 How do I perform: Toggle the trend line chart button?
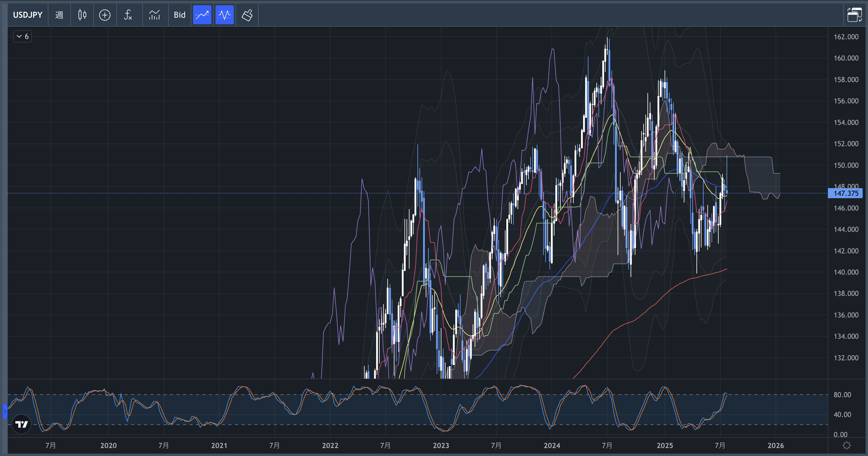(x=202, y=15)
